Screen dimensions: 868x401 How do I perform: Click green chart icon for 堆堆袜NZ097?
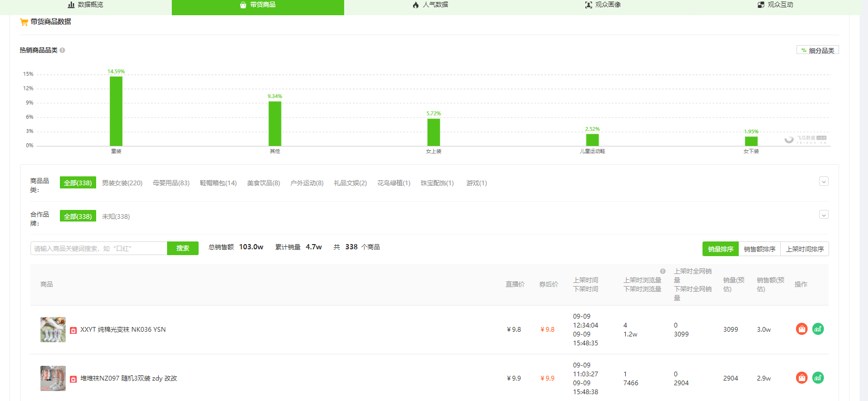coord(818,378)
